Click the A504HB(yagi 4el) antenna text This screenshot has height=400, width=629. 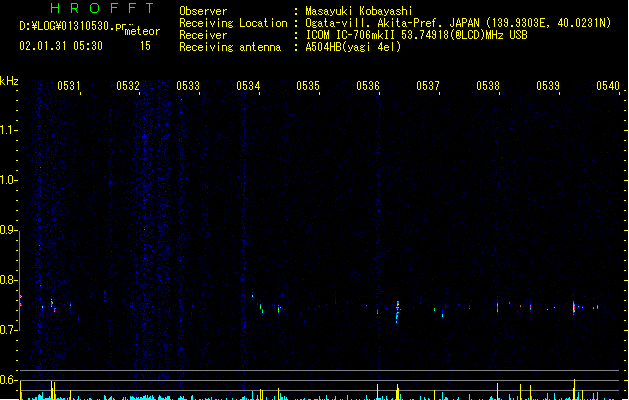point(353,47)
